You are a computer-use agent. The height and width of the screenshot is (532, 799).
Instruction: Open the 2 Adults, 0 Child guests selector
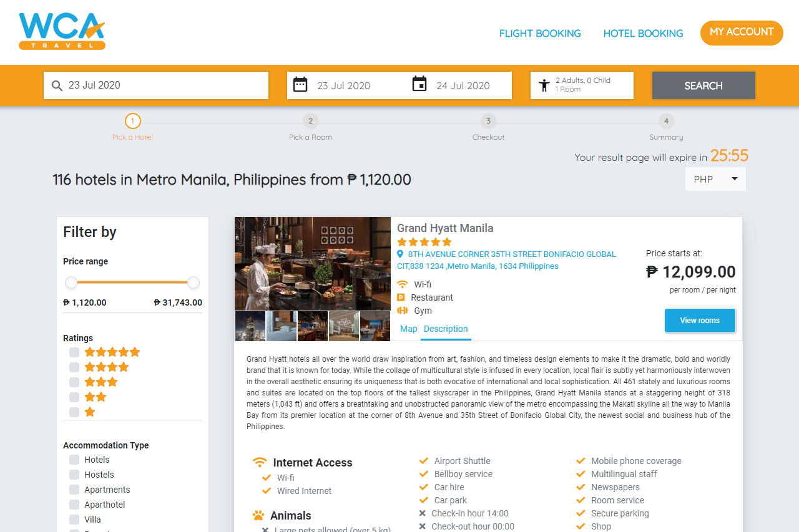582,85
